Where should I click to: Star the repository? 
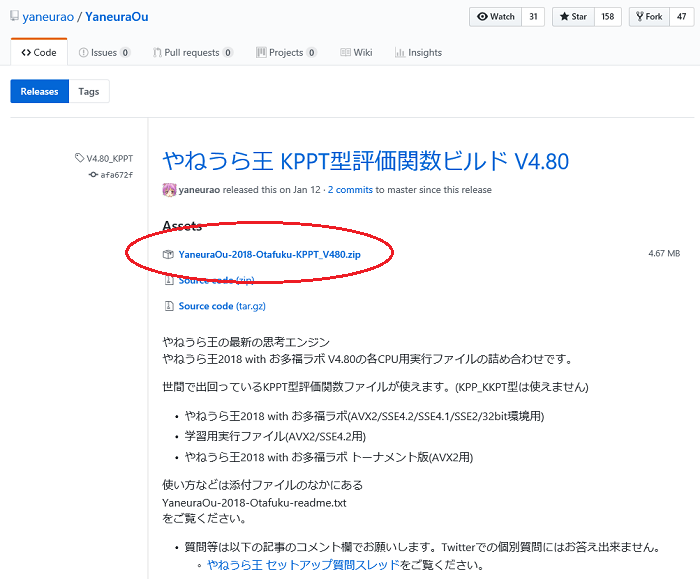(573, 17)
